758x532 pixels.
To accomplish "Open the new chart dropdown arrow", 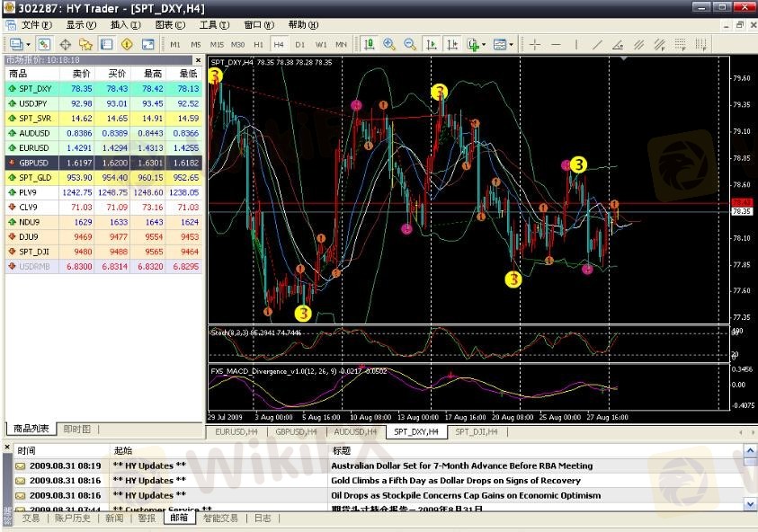I will pyautogui.click(x=29, y=44).
